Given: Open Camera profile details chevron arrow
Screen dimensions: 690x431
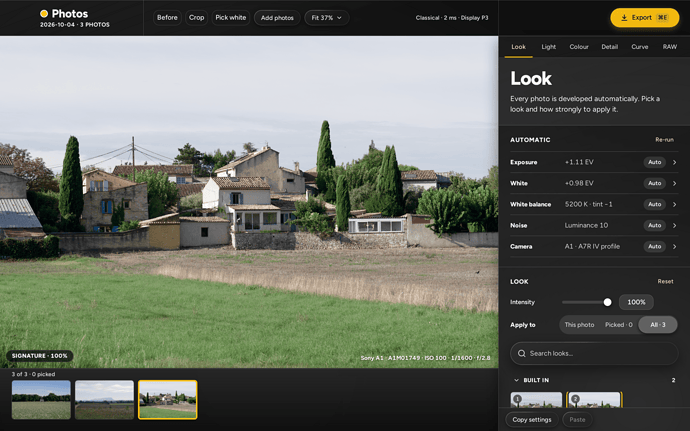Looking at the screenshot, I should click(x=674, y=247).
